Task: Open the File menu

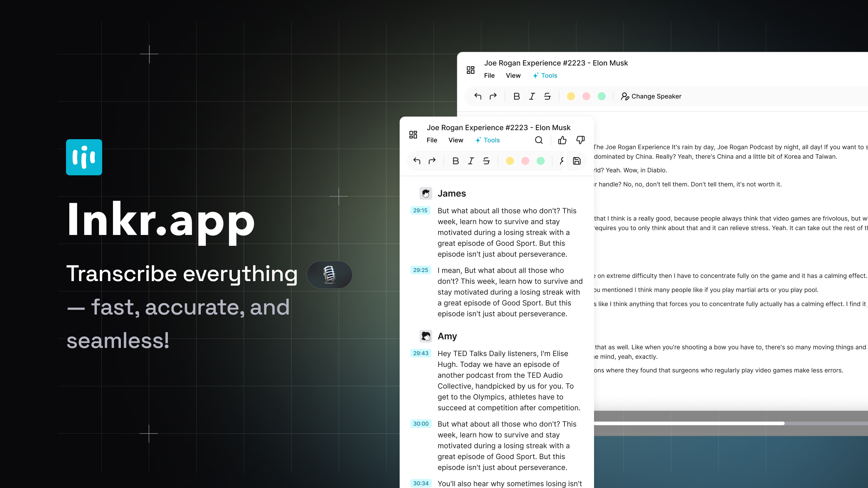Action: coord(432,140)
